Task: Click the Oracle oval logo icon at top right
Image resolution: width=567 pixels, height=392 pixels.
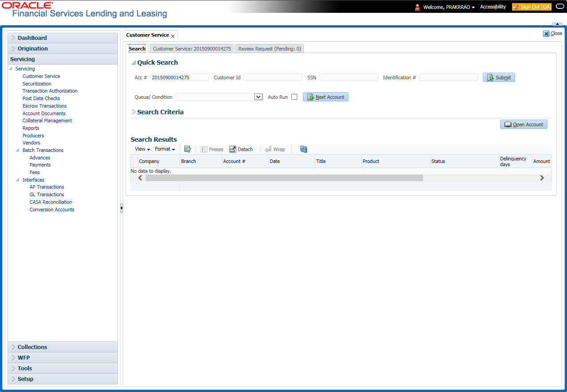Action: [x=559, y=7]
